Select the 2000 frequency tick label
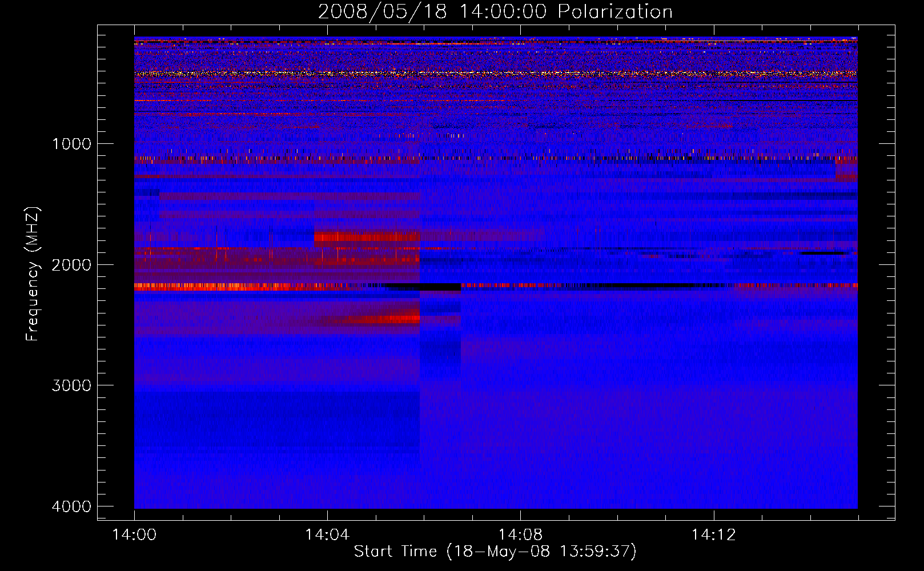This screenshot has height=571, width=924. pos(71,265)
